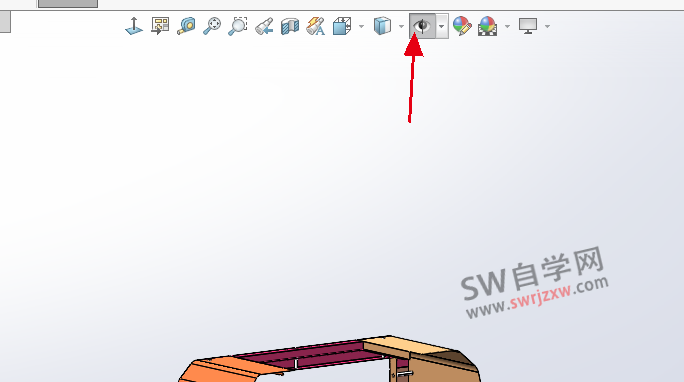Expand Display Style dropdown arrow
This screenshot has width=684, height=382.
401,27
